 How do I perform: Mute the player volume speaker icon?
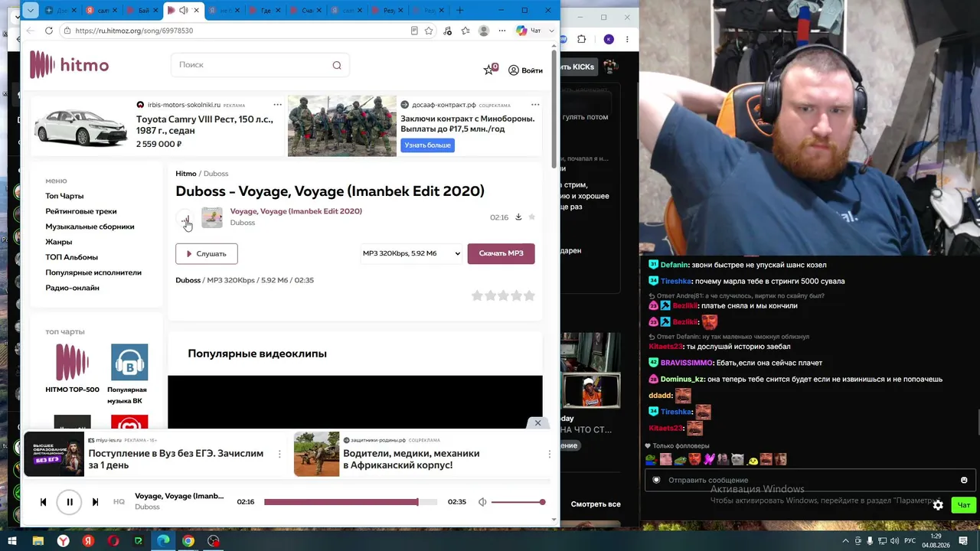(x=482, y=502)
